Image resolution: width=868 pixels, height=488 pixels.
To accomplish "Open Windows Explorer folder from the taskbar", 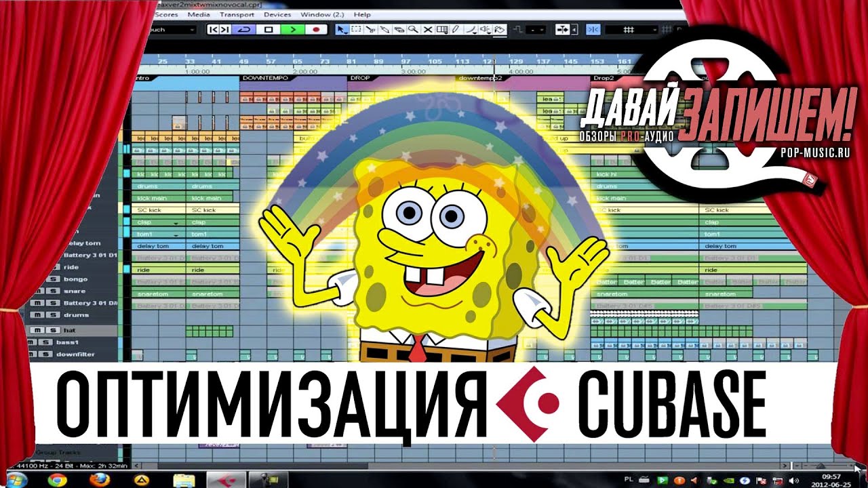I will 184,480.
